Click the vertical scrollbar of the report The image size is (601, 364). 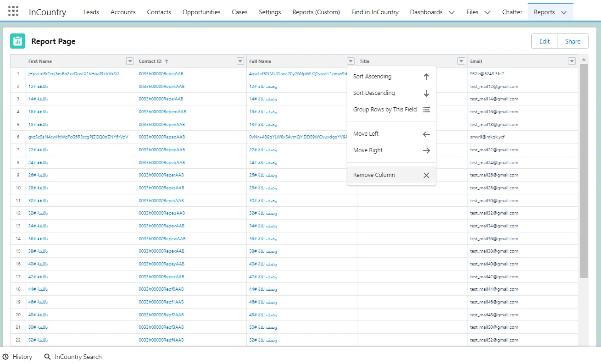click(584, 170)
